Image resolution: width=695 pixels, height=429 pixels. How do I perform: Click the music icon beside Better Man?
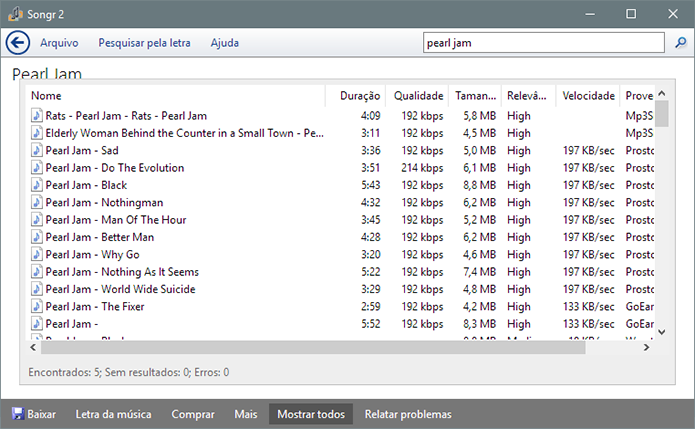[37, 236]
